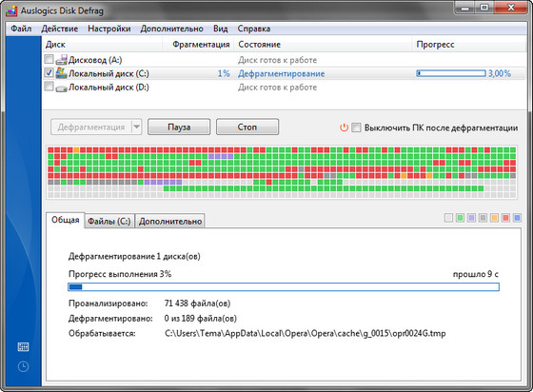Expand the Дефрагментация dropdown arrow

coord(136,127)
